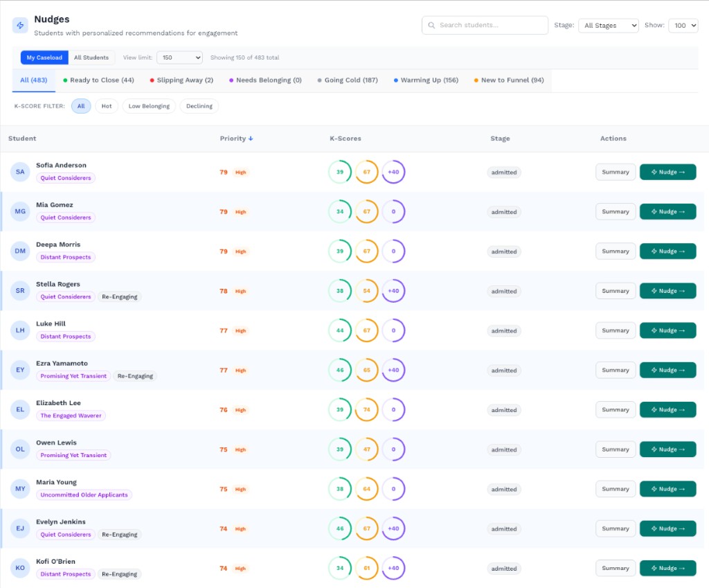Image resolution: width=709 pixels, height=588 pixels.
Task: Click the K-Scores column header
Action: tap(345, 139)
